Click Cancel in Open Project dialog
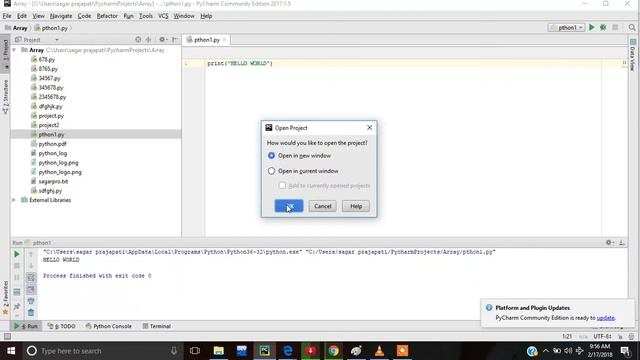 click(322, 206)
